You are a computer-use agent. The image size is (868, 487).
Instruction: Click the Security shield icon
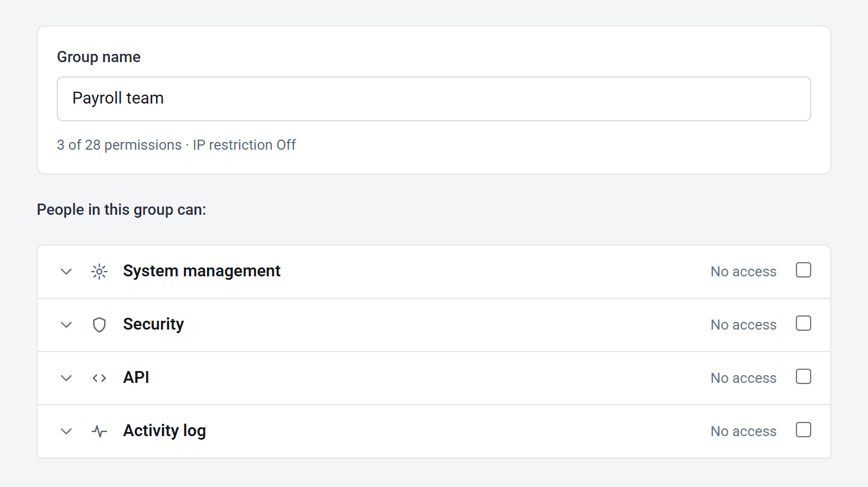pyautogui.click(x=99, y=325)
